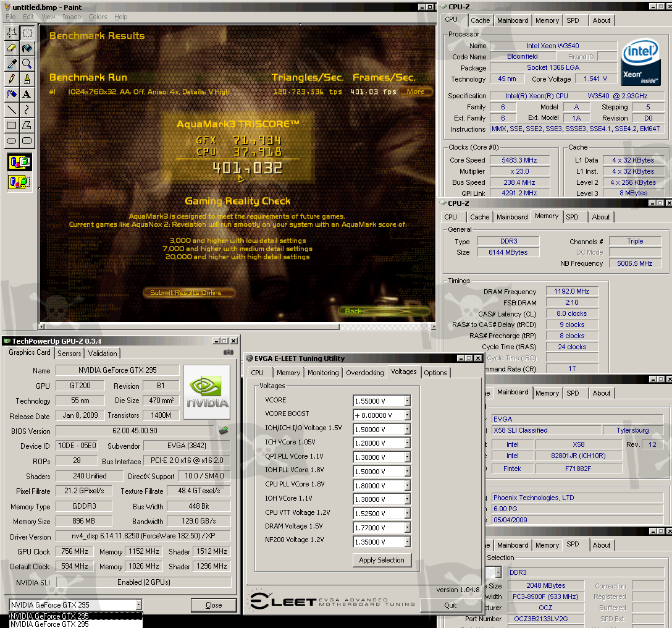The width and height of the screenshot is (672, 628).
Task: Select the Line tool in Paint
Action: (x=12, y=110)
